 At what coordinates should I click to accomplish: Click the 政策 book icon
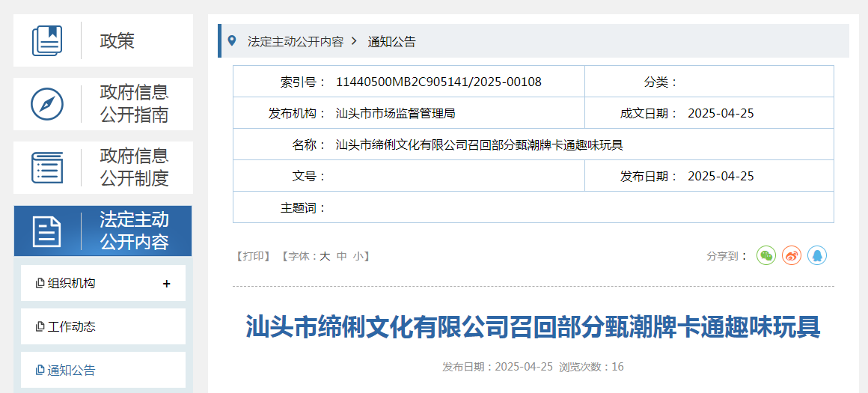(47, 40)
